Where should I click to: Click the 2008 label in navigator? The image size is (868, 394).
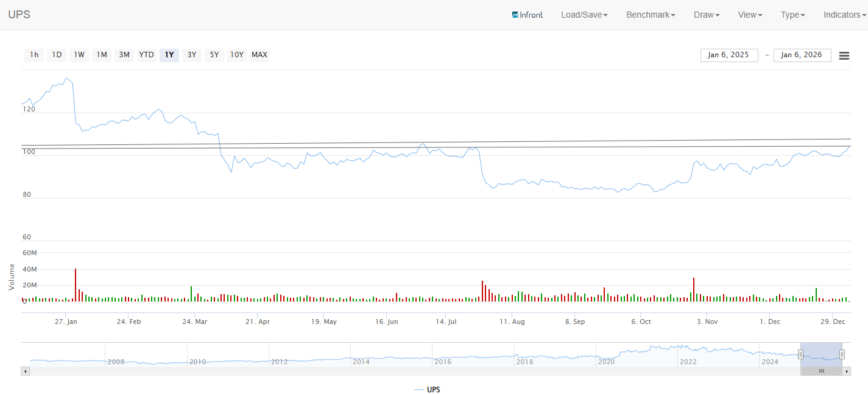[116, 362]
